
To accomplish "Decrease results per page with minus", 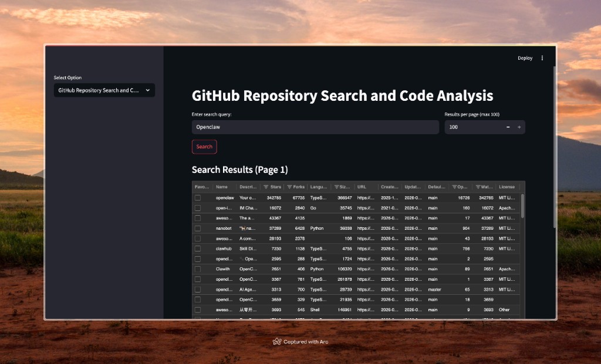I will click(x=508, y=127).
